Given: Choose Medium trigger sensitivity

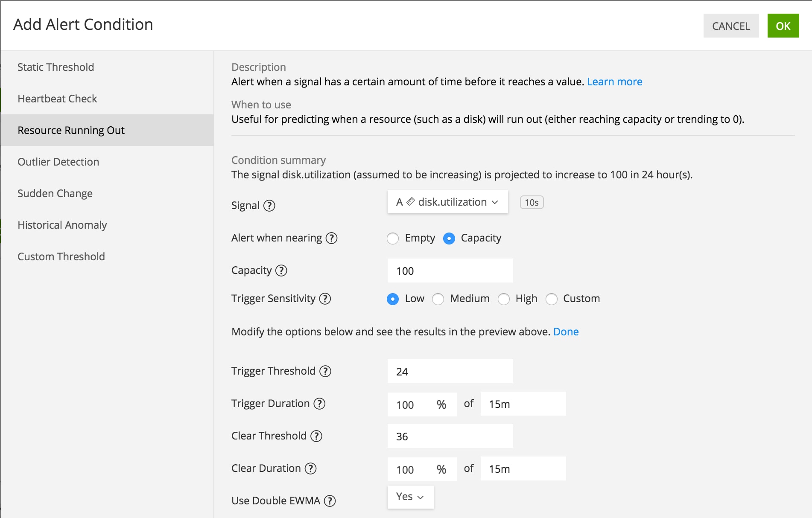Looking at the screenshot, I should click(x=438, y=299).
